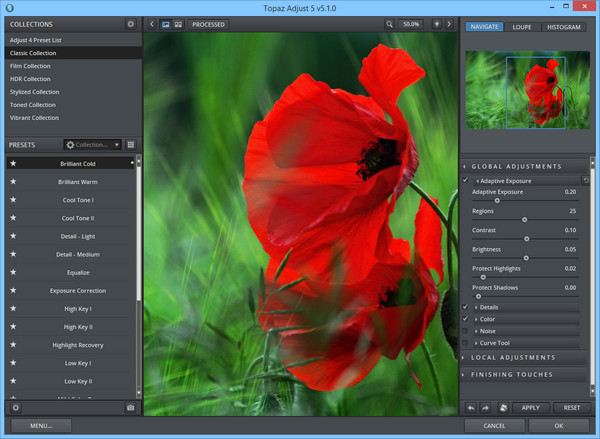Open the Menu button
The height and width of the screenshot is (439, 600).
[40, 425]
